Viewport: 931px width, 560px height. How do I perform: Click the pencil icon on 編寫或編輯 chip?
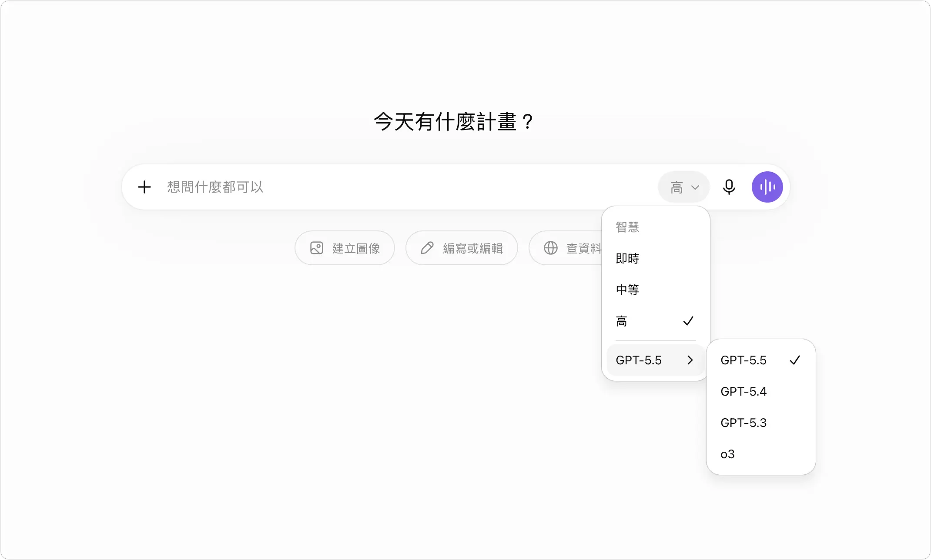427,248
